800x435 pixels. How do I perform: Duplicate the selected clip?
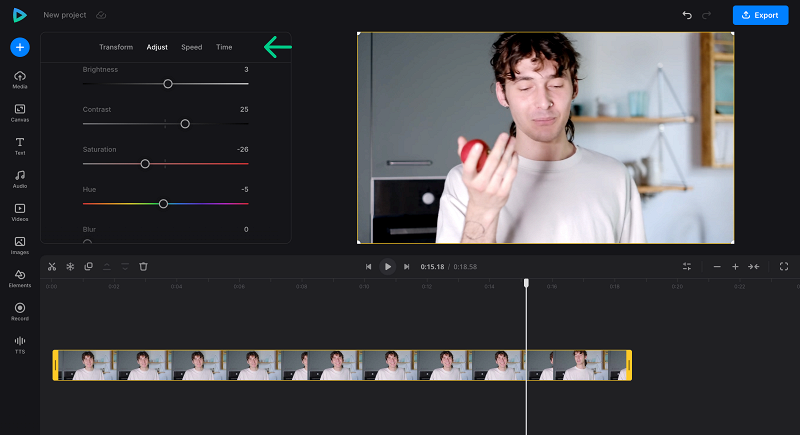(x=89, y=267)
